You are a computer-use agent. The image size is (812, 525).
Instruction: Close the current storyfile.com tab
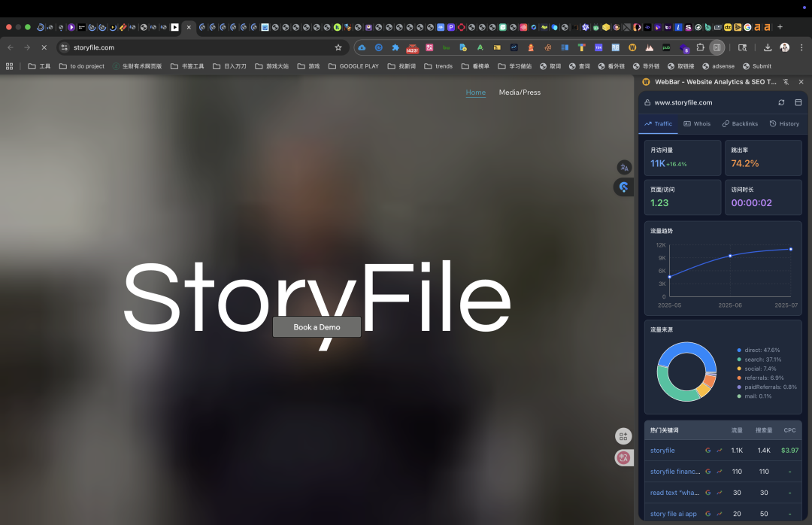pyautogui.click(x=189, y=27)
